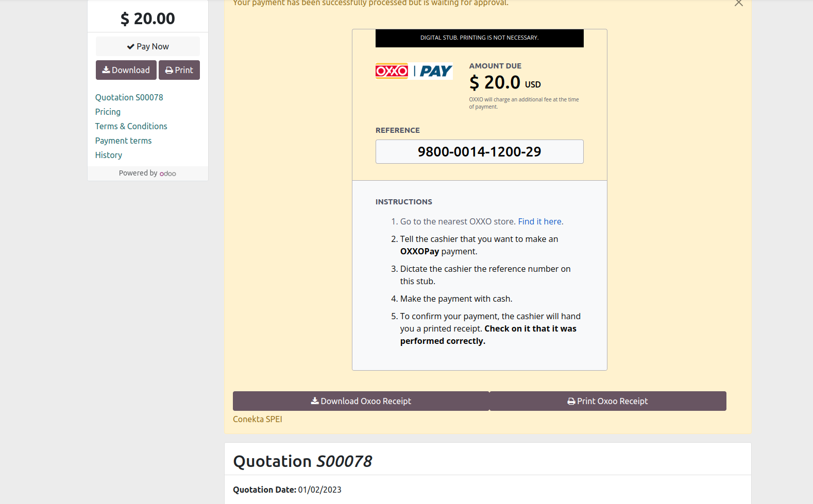This screenshot has width=813, height=504.
Task: Click the AMOUNT DUE label
Action: point(495,66)
